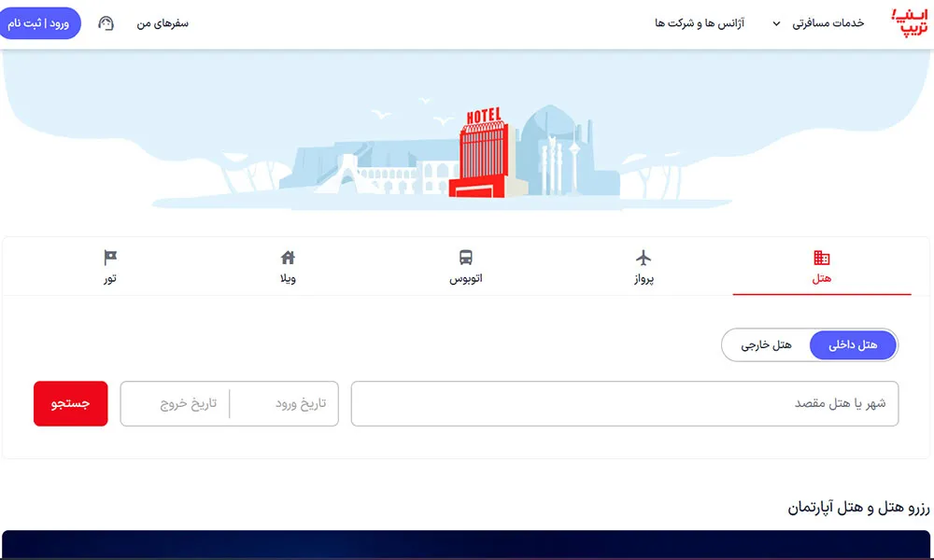The width and height of the screenshot is (934, 560).
Task: Switch to the هتل tab
Action: [x=822, y=266]
